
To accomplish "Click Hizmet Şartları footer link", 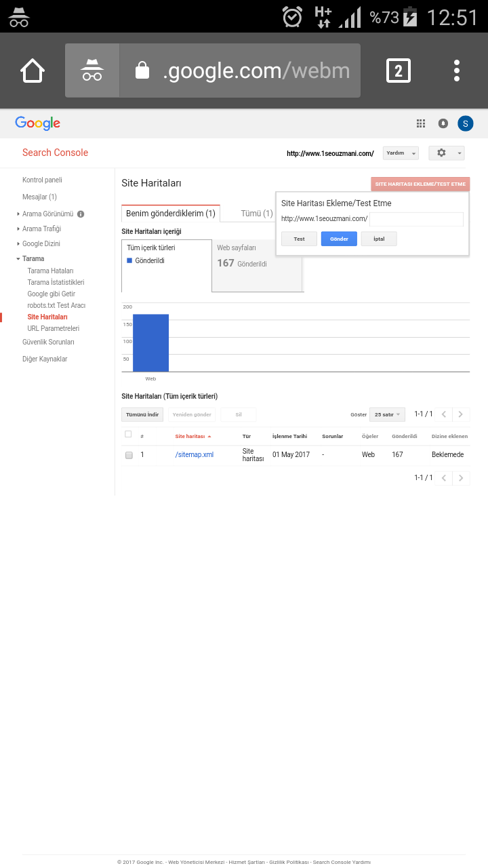I will 247,862.
